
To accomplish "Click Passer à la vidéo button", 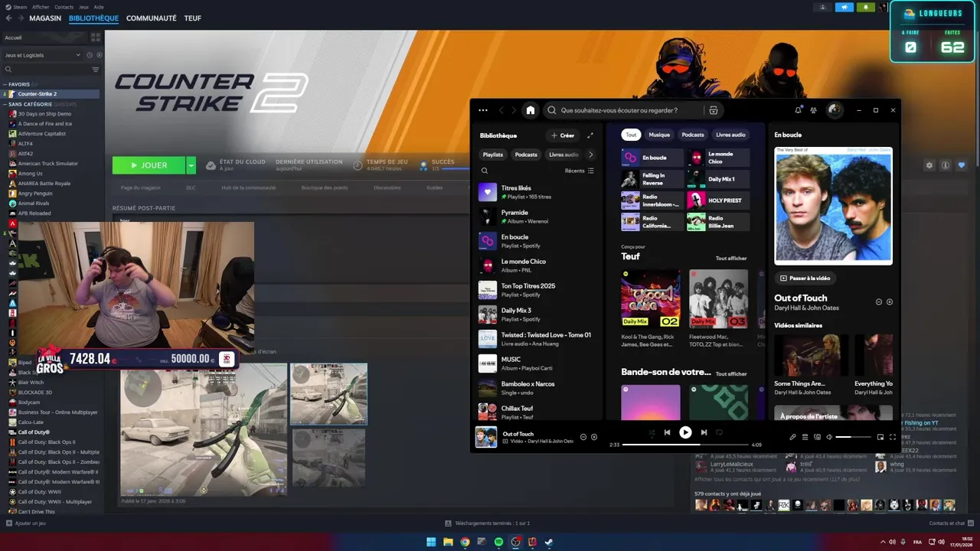I will tap(805, 279).
